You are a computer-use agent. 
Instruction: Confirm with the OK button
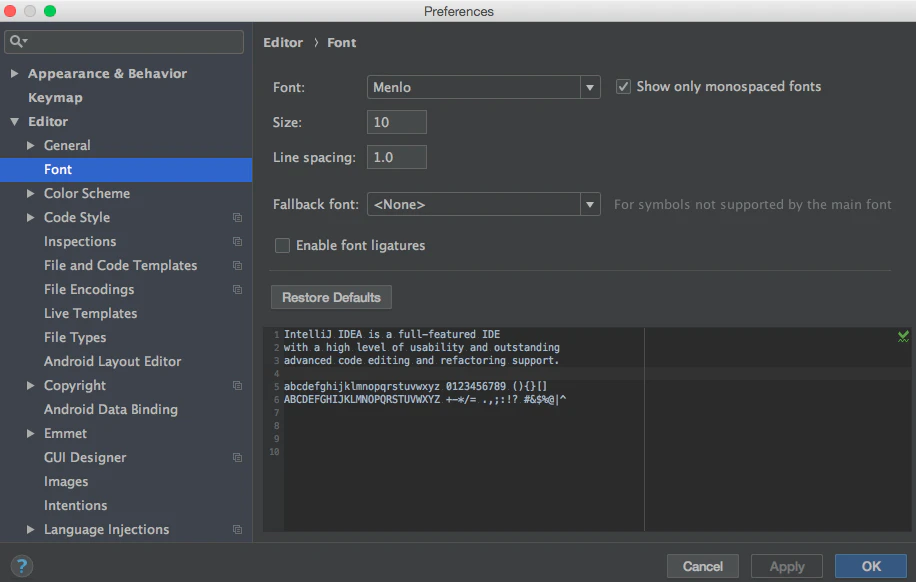click(x=871, y=566)
